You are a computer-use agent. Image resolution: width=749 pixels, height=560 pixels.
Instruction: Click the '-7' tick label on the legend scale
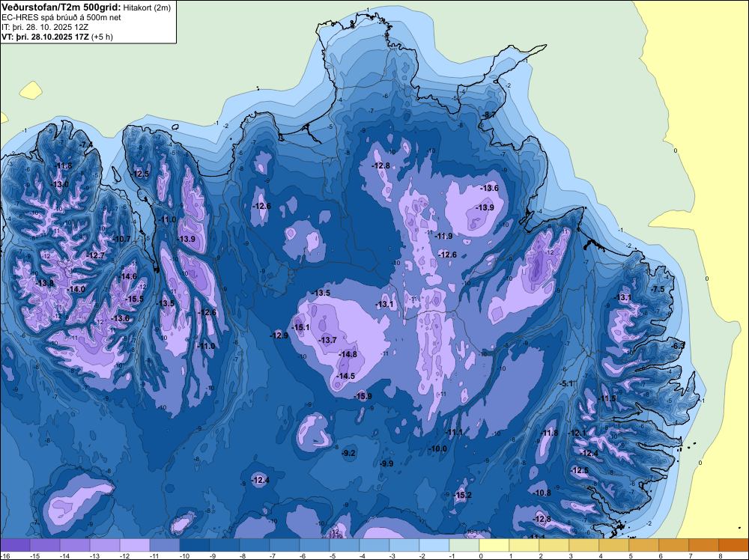(x=274, y=556)
